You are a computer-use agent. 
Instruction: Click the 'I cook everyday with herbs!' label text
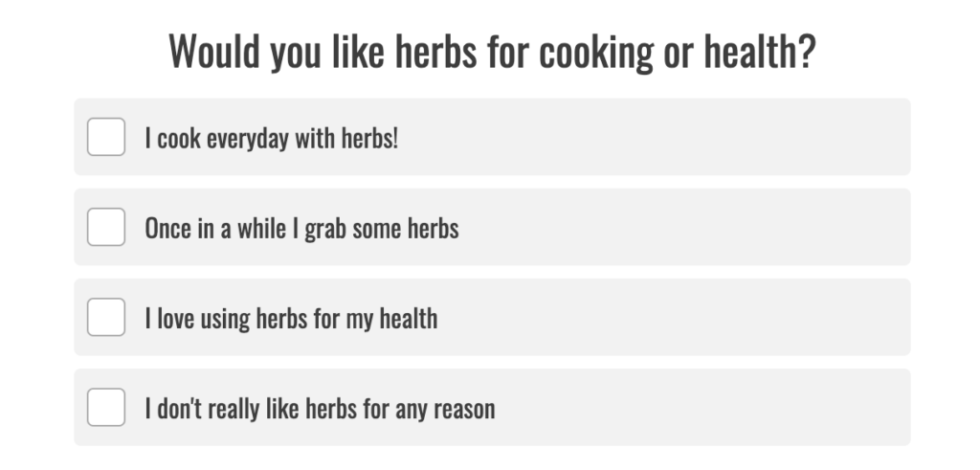[271, 139]
